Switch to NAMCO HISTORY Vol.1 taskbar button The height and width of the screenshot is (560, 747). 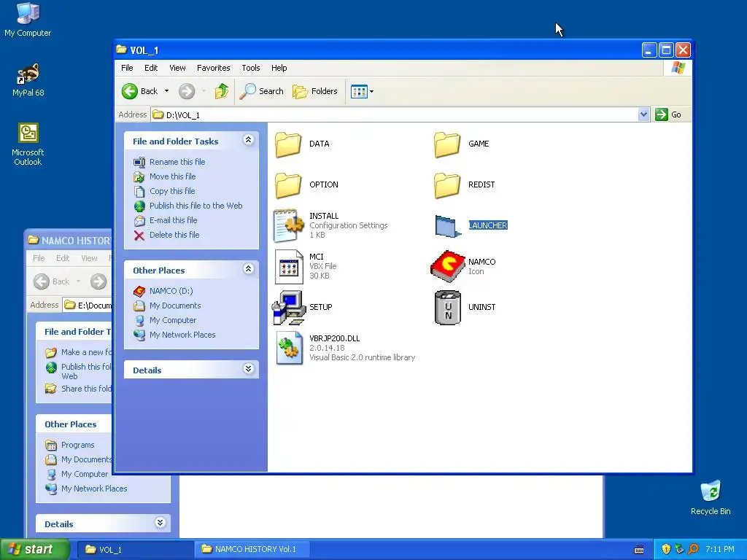coord(252,550)
